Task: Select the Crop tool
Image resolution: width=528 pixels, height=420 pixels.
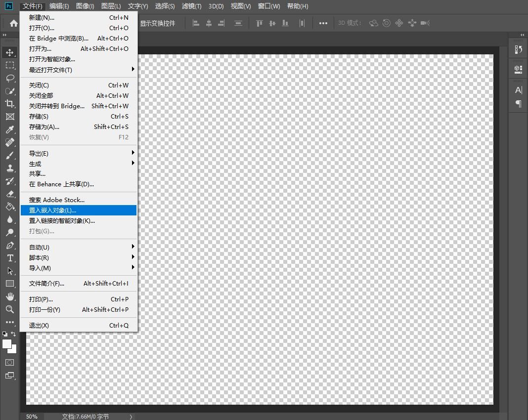Action: click(10, 104)
